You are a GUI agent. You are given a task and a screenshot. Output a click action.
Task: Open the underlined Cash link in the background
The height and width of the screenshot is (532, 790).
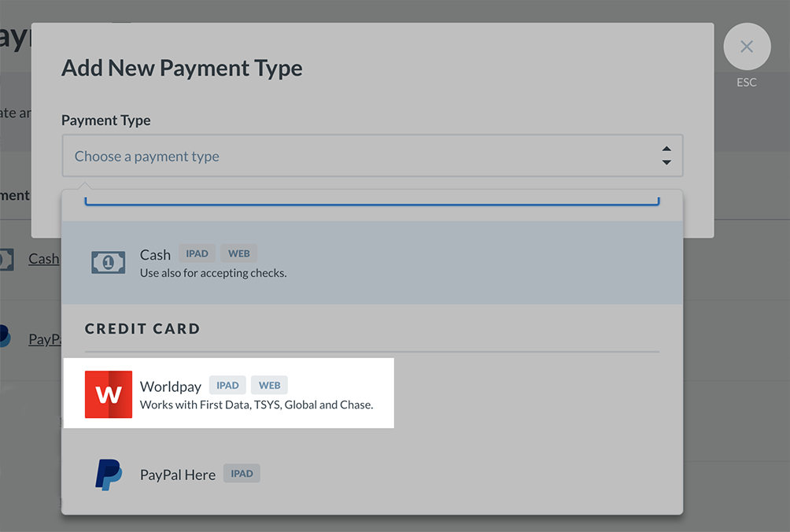click(42, 259)
